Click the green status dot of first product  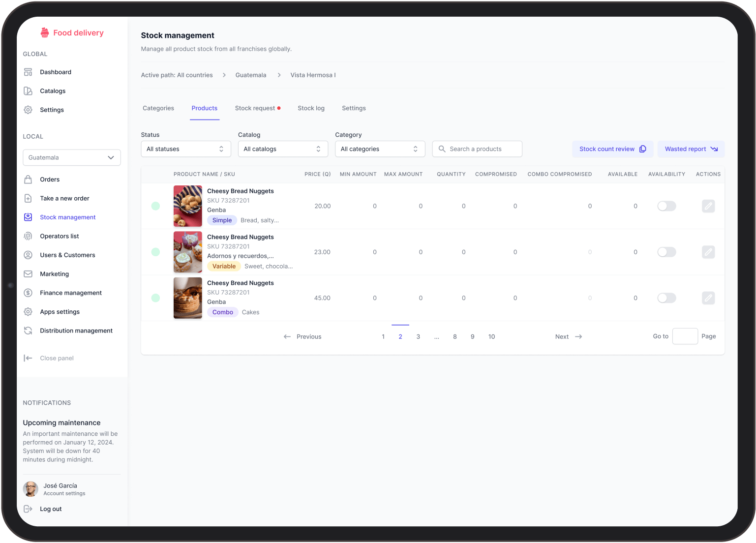[155, 206]
